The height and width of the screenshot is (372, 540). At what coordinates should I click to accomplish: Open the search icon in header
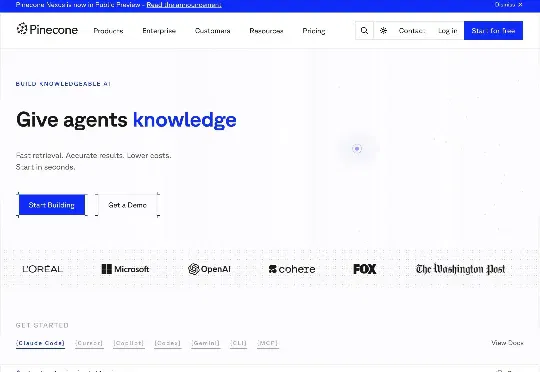(364, 31)
